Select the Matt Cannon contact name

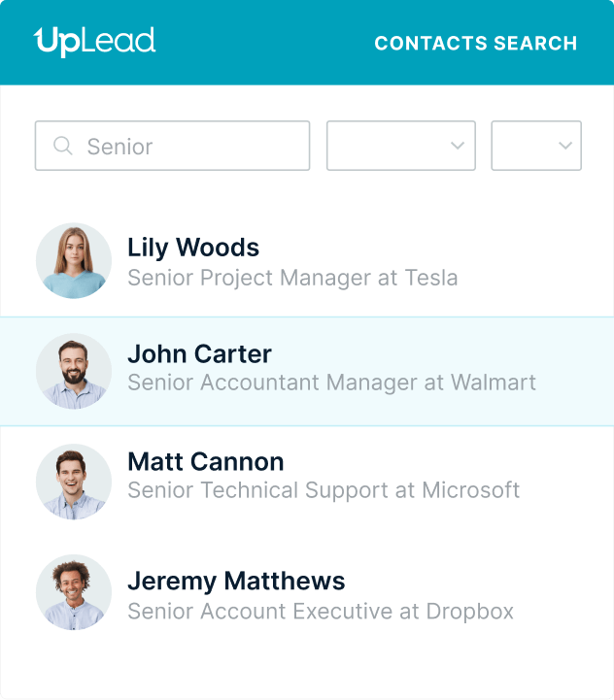pos(206,461)
